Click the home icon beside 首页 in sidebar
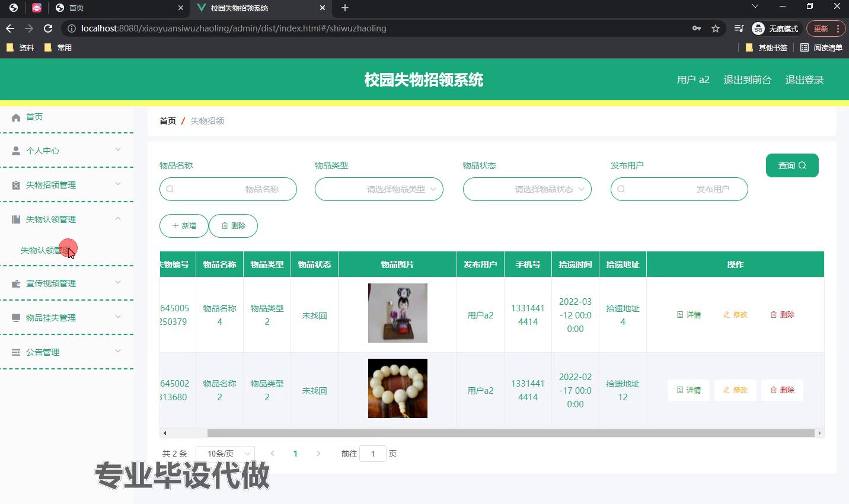 16,117
